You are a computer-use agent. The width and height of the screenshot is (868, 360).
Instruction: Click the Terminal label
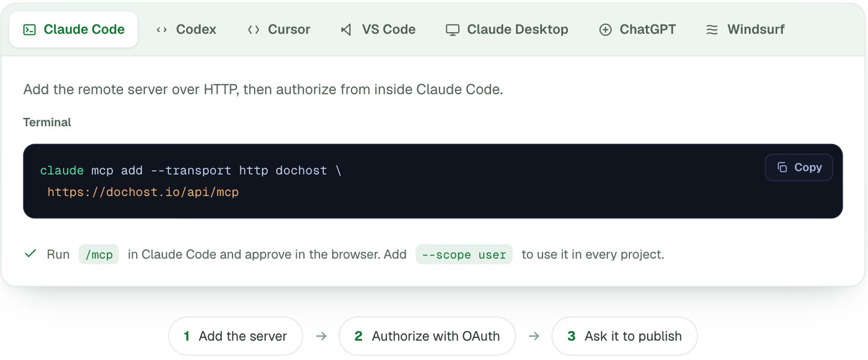[x=47, y=122]
